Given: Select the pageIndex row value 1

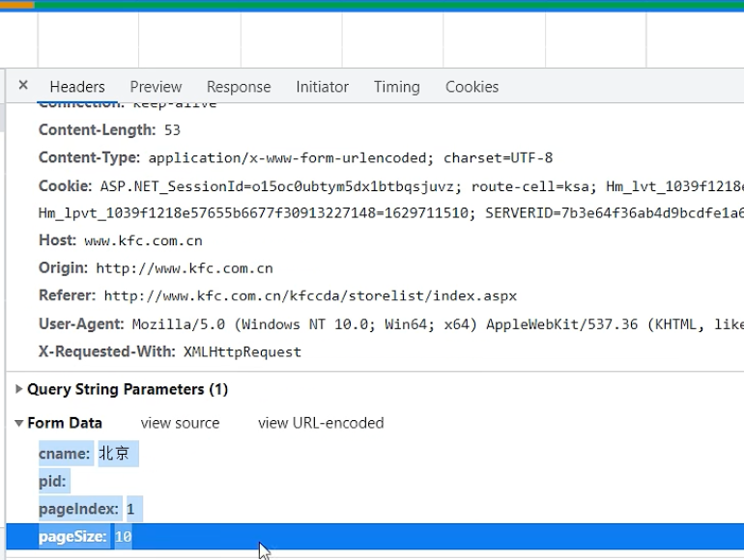Looking at the screenshot, I should coord(130,509).
